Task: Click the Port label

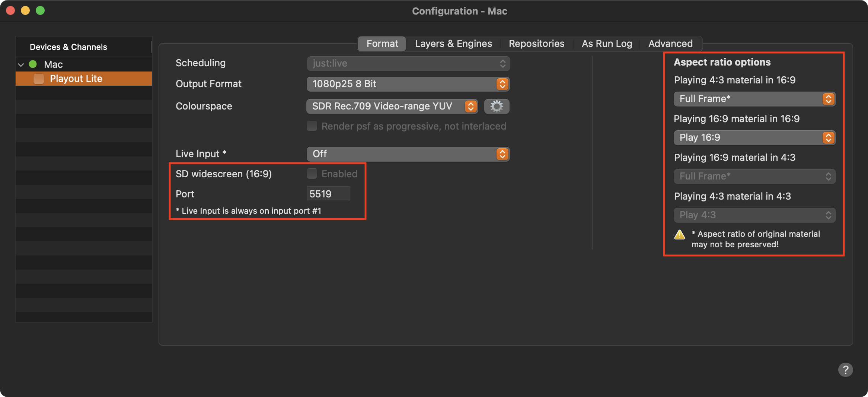Action: (x=185, y=194)
